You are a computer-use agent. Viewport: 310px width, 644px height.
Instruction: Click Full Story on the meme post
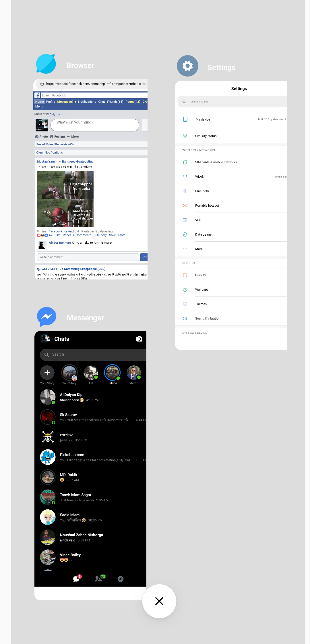[x=100, y=235]
